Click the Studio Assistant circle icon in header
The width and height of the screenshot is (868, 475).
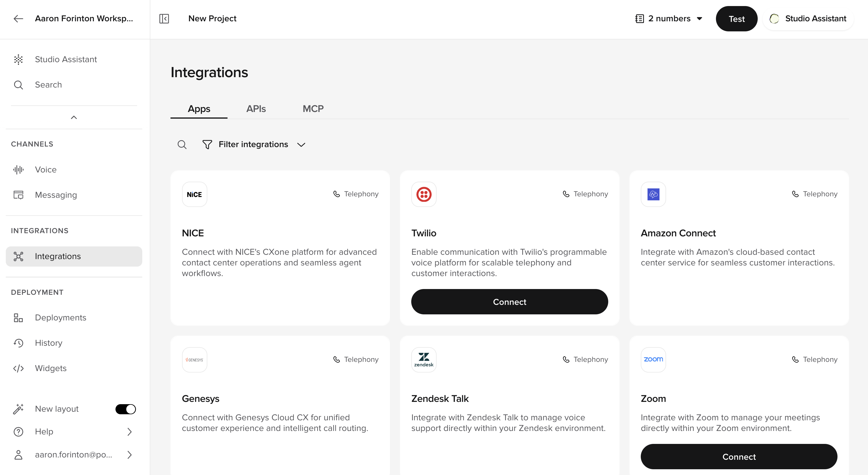774,18
